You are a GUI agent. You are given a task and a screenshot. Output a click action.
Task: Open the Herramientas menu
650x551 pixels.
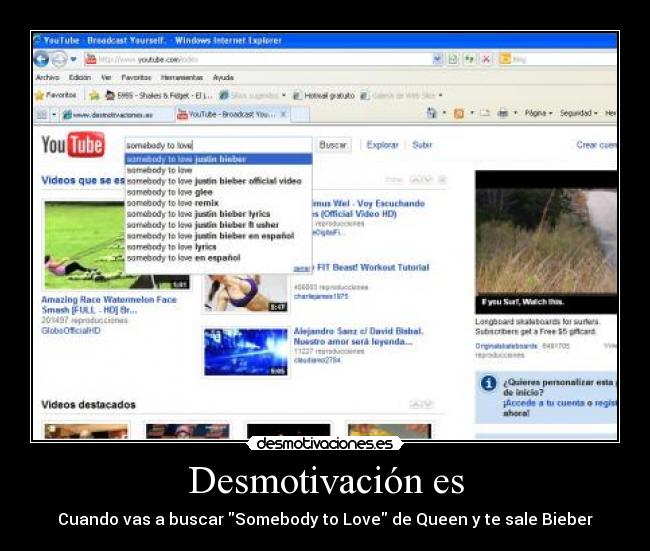point(182,78)
